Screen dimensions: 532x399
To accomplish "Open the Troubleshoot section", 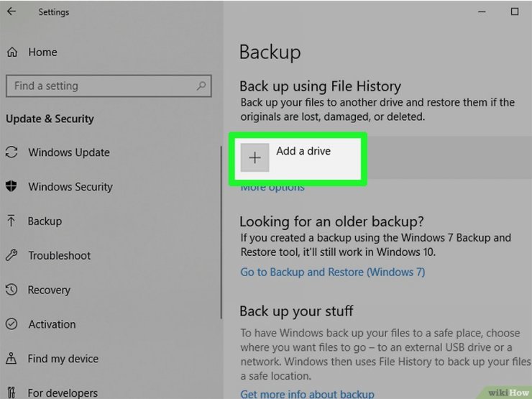I will pos(60,255).
